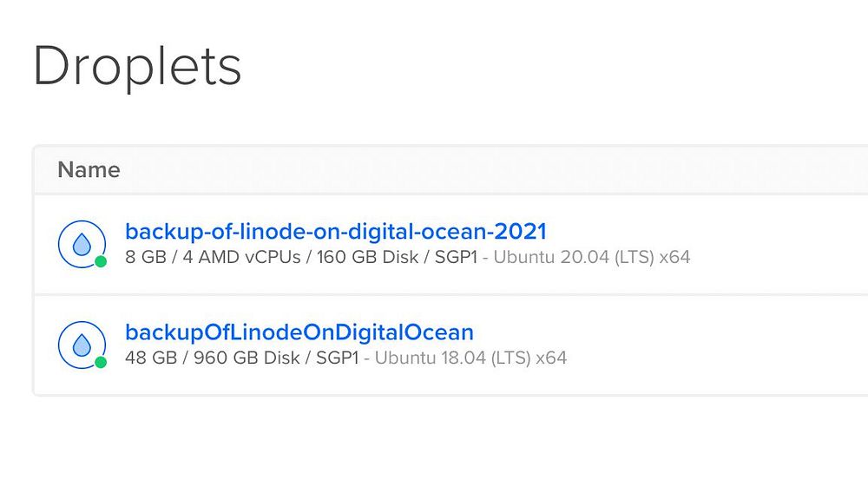The height and width of the screenshot is (493, 868).
Task: Click the Droplets page heading
Action: coord(137,66)
